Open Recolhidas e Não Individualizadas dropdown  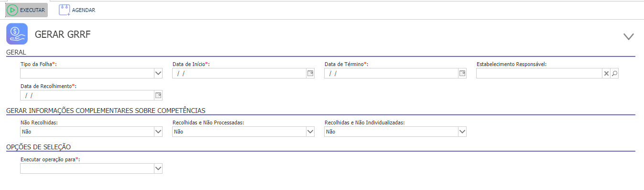pyautogui.click(x=462, y=132)
